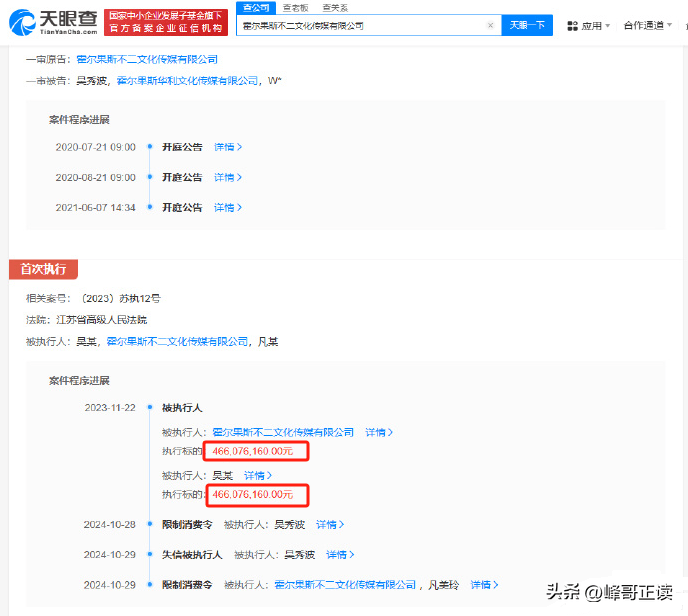Click the company link in the top 被执行人 line
688x616 pixels.
point(177,342)
